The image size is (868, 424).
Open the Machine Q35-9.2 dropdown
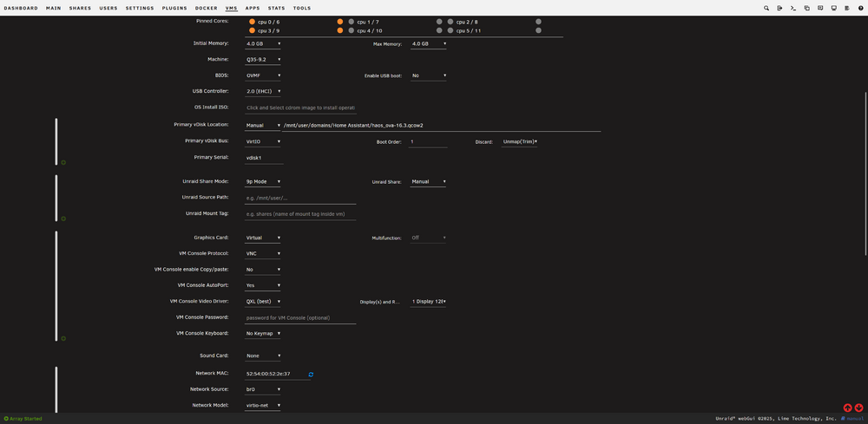(x=263, y=59)
